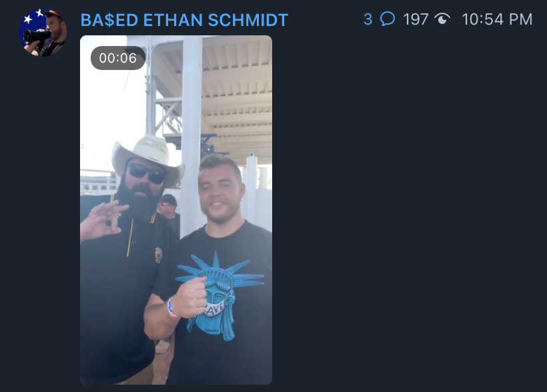Play the six-second video message
The width and height of the screenshot is (547, 392).
click(x=176, y=210)
